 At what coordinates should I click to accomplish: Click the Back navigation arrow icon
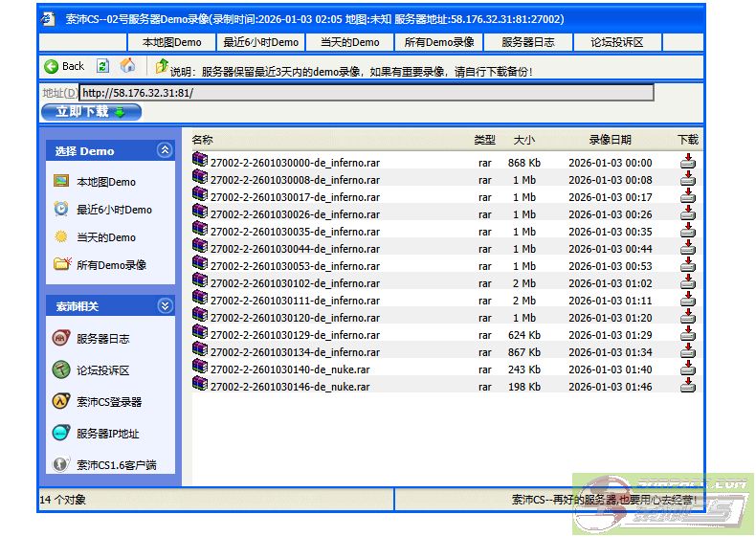52,67
